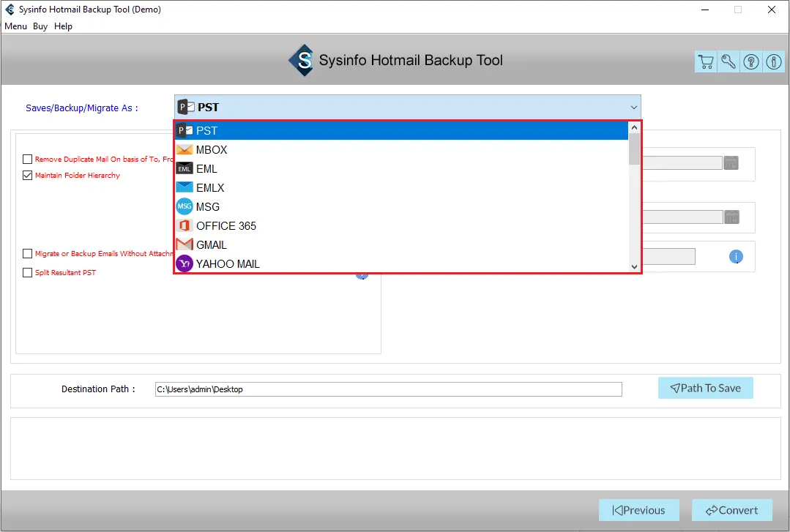Choose MSG format option
This screenshot has width=790, height=532.
coord(401,206)
